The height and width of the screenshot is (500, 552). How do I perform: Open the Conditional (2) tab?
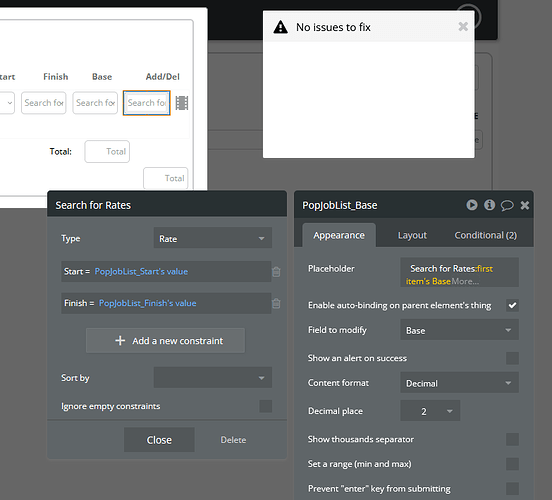click(485, 235)
